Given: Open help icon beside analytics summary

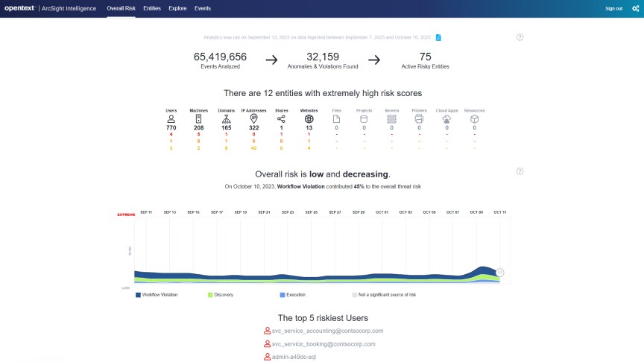Looking at the screenshot, I should coord(520,37).
